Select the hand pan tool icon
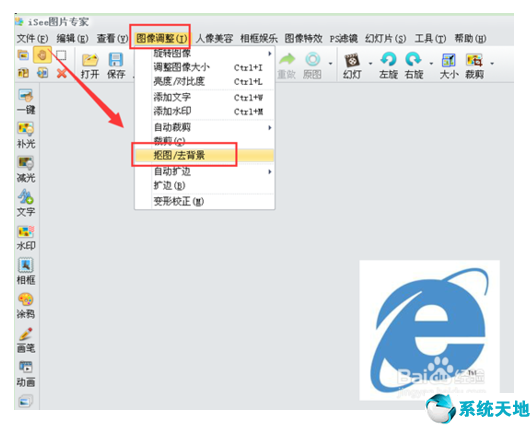The image size is (530, 425). 42,55
